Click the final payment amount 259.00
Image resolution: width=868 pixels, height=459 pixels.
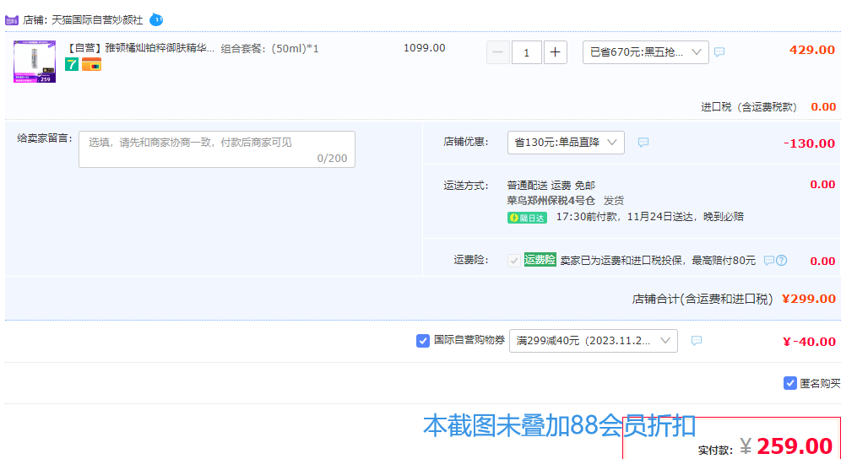[795, 446]
